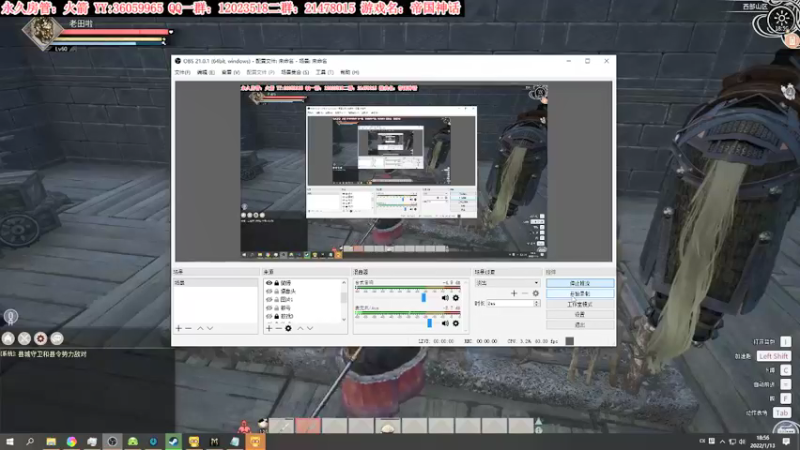Open the Settings button in OBS controls
The height and width of the screenshot is (450, 800).
click(x=580, y=314)
